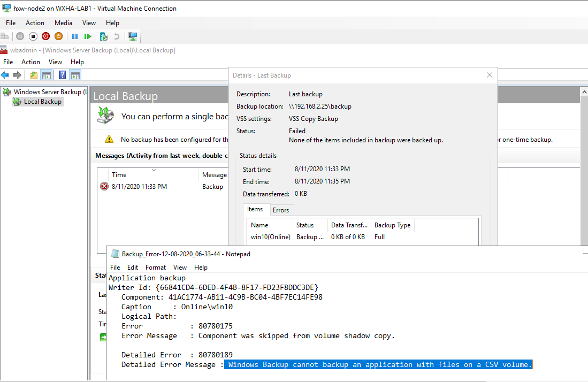Open the Media menu in the VM window
This screenshot has width=588, height=382.
pos(63,22)
